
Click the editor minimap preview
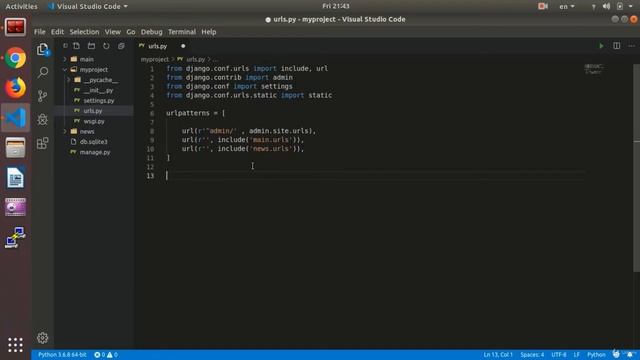pyautogui.click(x=593, y=69)
